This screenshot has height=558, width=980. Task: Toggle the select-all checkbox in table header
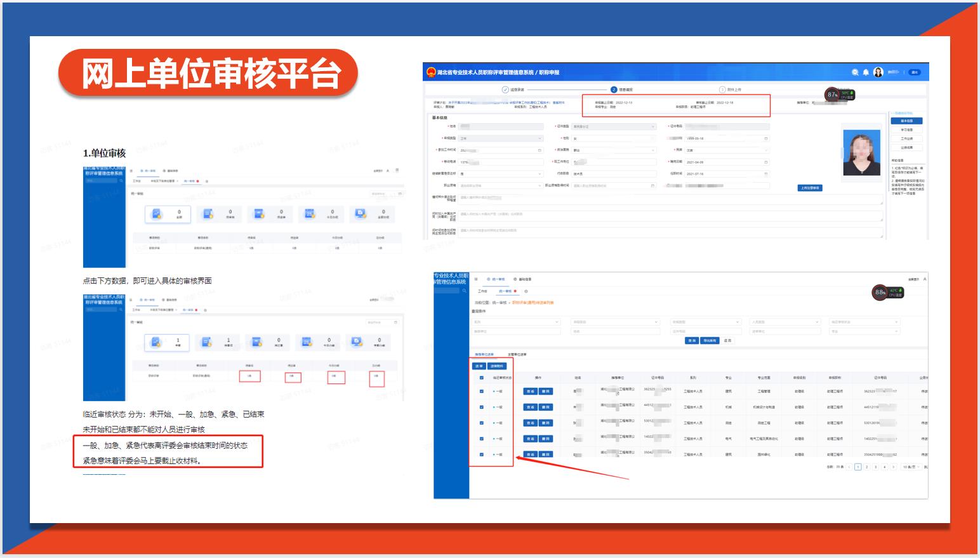482,378
